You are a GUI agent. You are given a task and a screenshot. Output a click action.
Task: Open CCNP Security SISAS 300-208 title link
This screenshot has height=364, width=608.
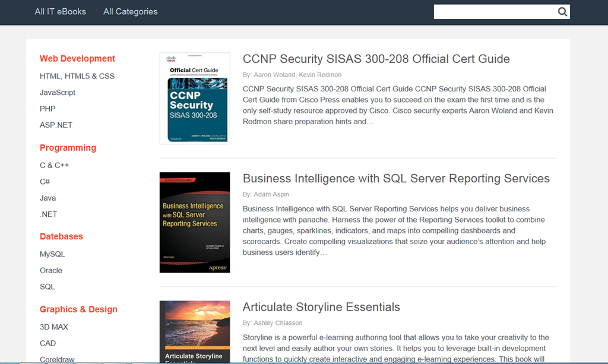pos(376,59)
